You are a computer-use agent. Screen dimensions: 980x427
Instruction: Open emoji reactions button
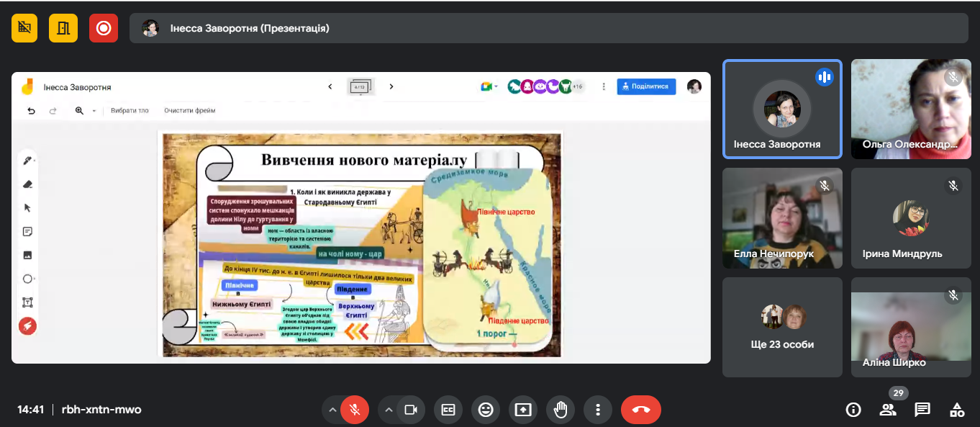(x=486, y=410)
